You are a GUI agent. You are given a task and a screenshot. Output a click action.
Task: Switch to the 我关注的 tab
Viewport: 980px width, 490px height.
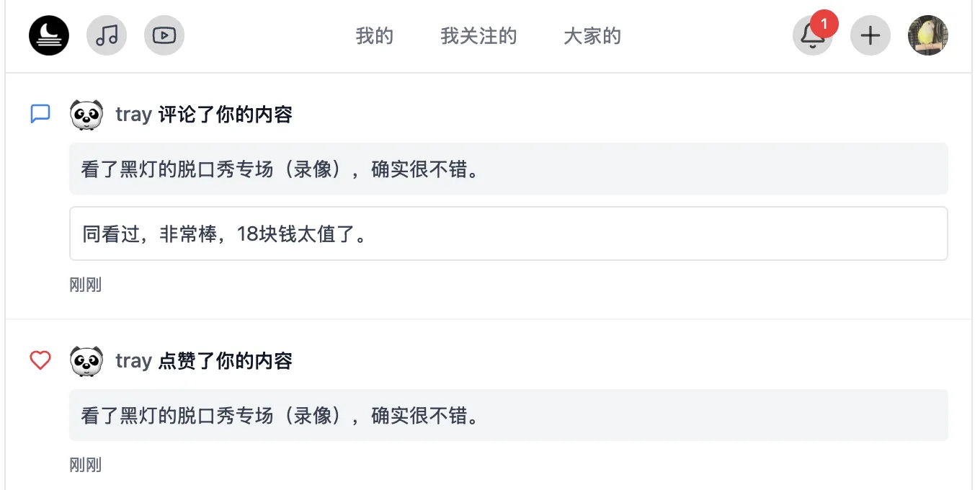478,36
